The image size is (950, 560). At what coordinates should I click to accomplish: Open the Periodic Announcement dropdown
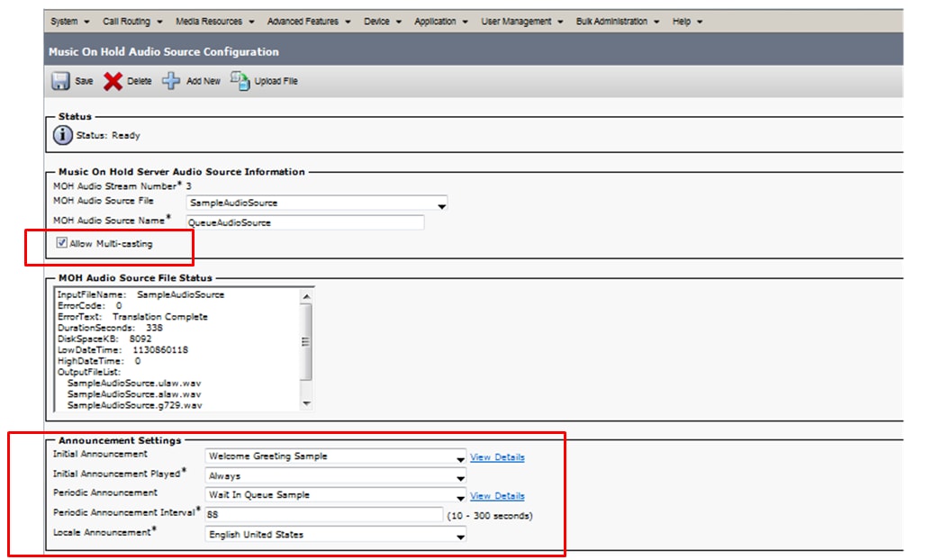pyautogui.click(x=459, y=496)
